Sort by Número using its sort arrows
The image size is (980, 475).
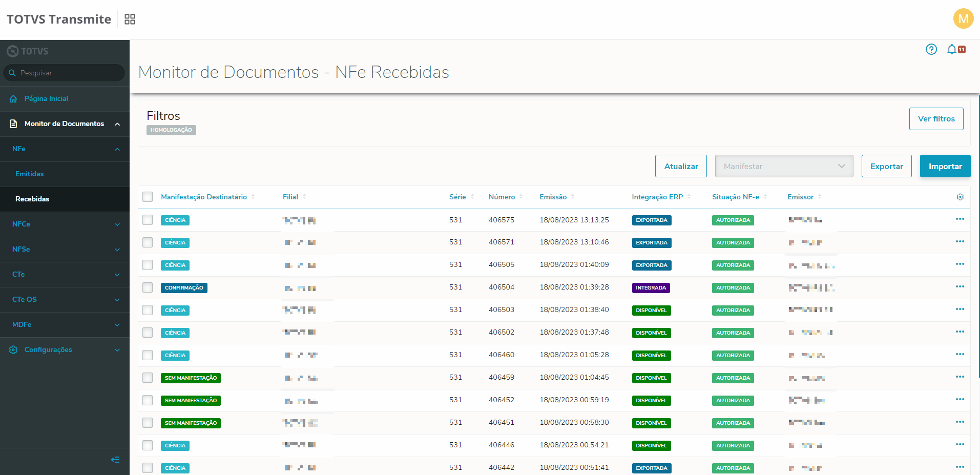[x=521, y=197]
